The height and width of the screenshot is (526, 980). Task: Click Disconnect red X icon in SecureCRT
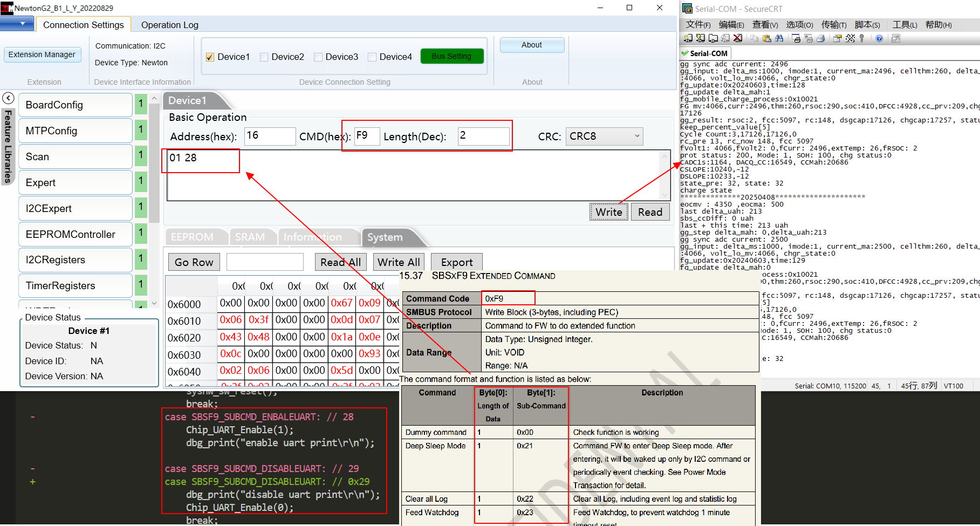[738, 38]
